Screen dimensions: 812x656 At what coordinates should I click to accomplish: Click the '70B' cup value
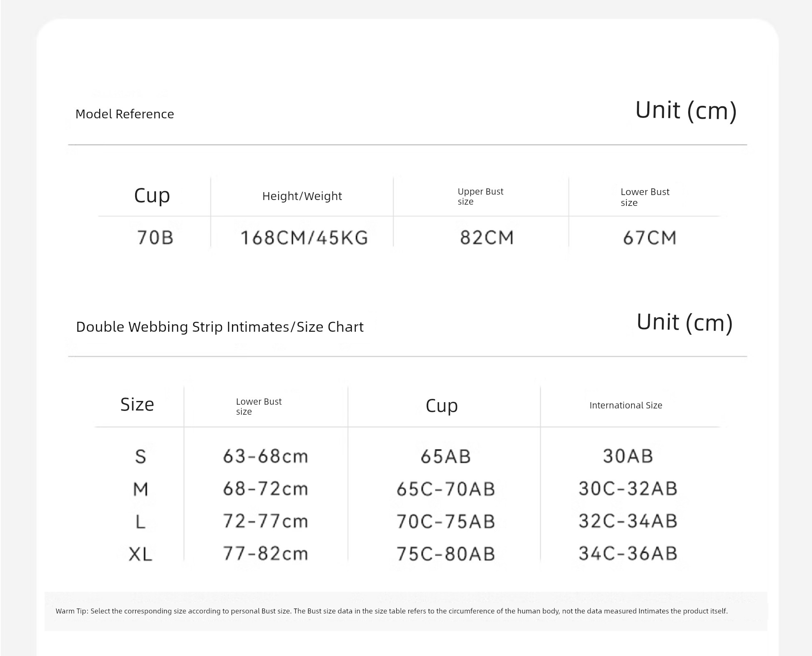click(155, 238)
